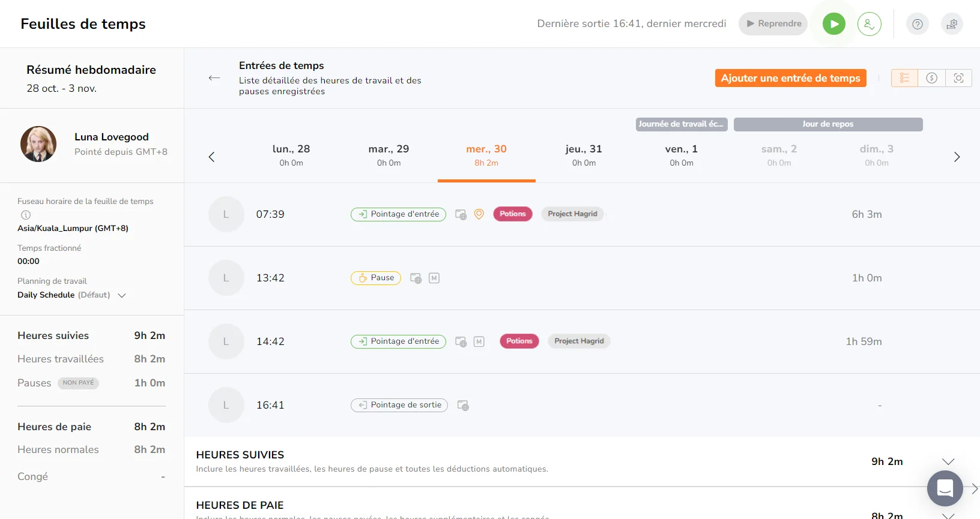Expand the HEURES SUIVIES section
This screenshot has height=519, width=980.
948,461
